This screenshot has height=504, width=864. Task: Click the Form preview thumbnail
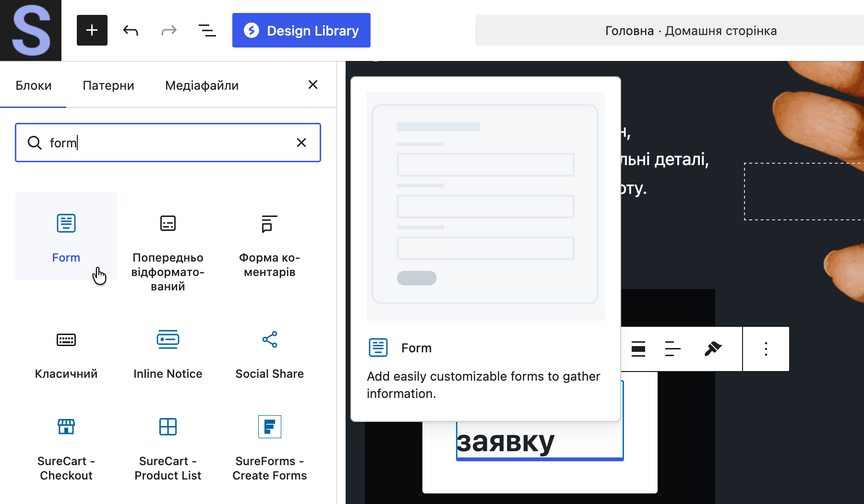click(x=486, y=206)
